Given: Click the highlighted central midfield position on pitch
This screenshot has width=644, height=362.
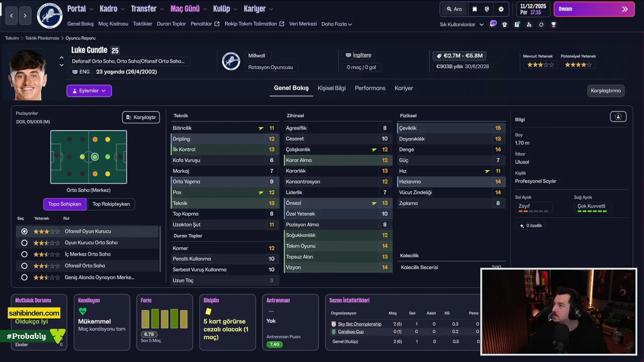Looking at the screenshot, I should point(95,157).
